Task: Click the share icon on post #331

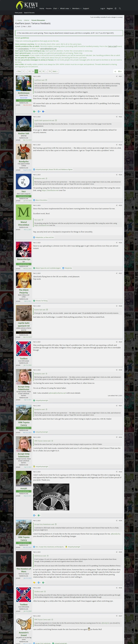Action: [x=117, y=406]
